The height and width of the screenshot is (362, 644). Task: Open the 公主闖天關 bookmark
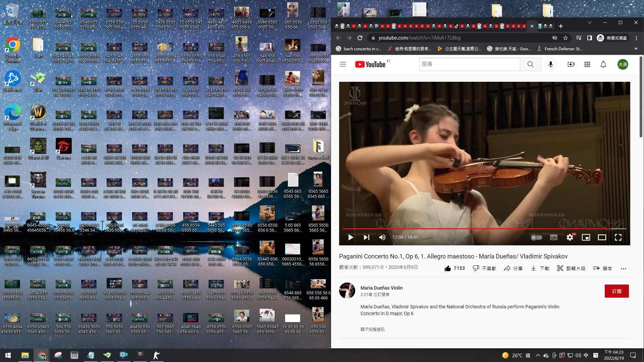pos(459,49)
